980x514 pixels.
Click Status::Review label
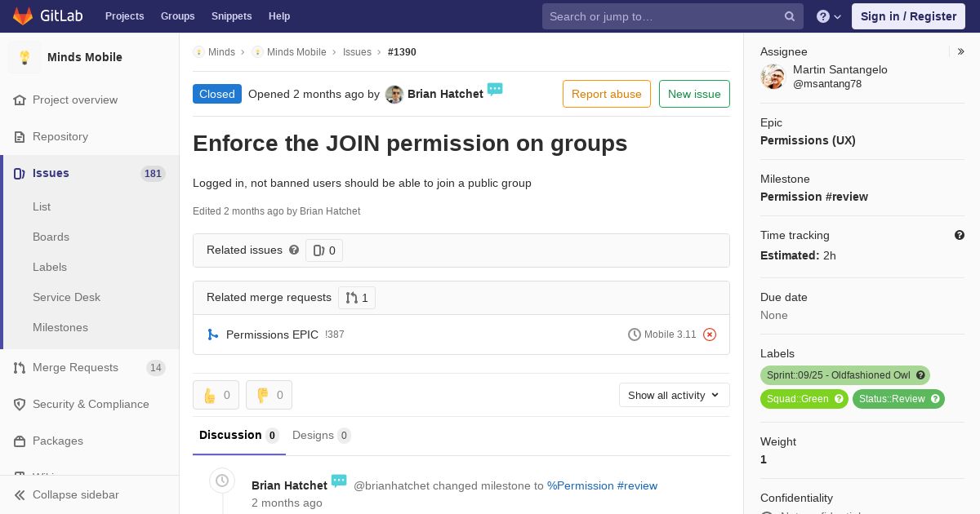[898, 399]
